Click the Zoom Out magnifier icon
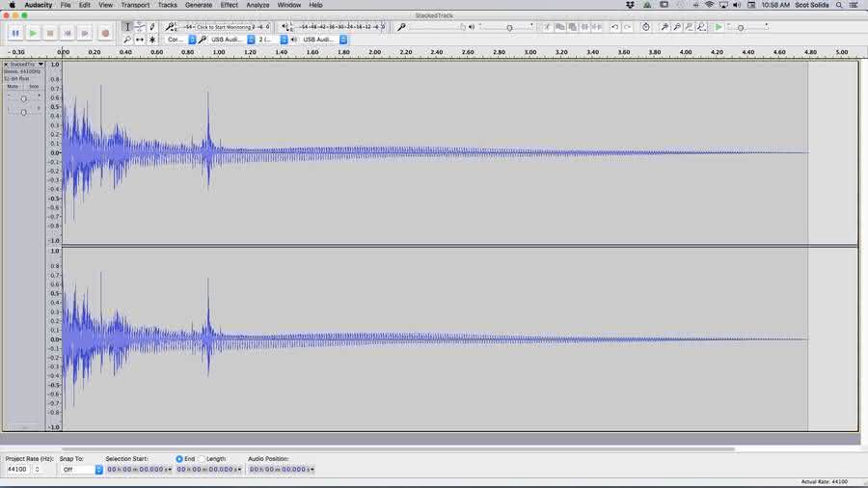Screen dimensions: 868x488 [676, 27]
